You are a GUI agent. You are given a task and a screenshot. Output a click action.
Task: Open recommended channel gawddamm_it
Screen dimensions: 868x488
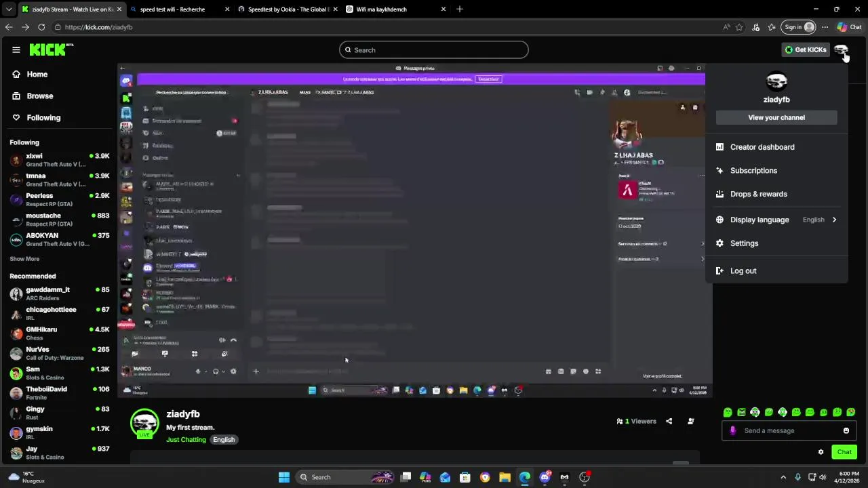60,293
